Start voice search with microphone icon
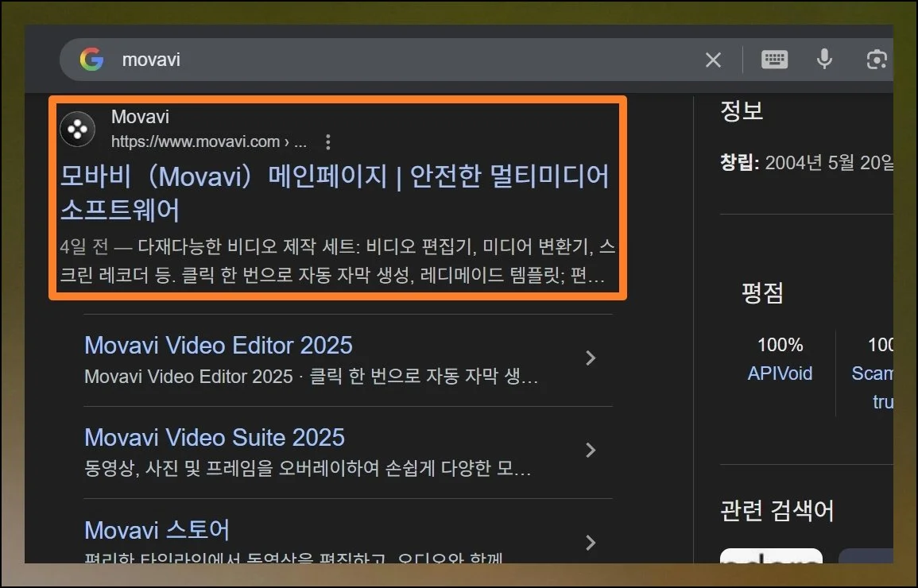Viewport: 918px width, 588px height. coord(824,60)
